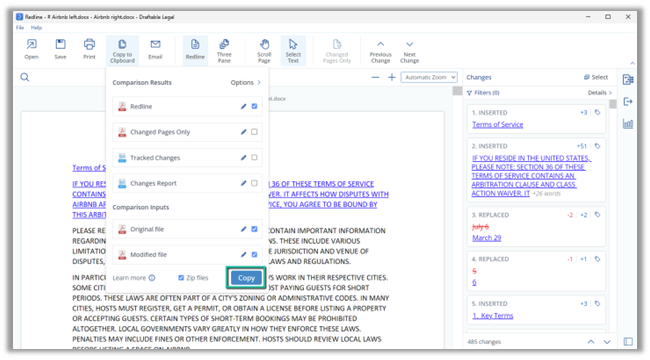The height and width of the screenshot is (360, 650).
Task: Open the changes list sidebar icon
Action: click(x=628, y=79)
